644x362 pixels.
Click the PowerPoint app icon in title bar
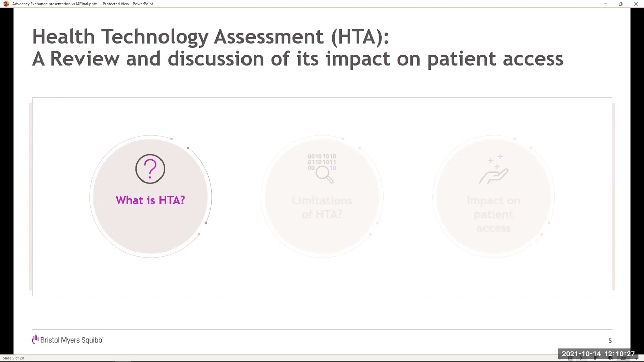6,4
